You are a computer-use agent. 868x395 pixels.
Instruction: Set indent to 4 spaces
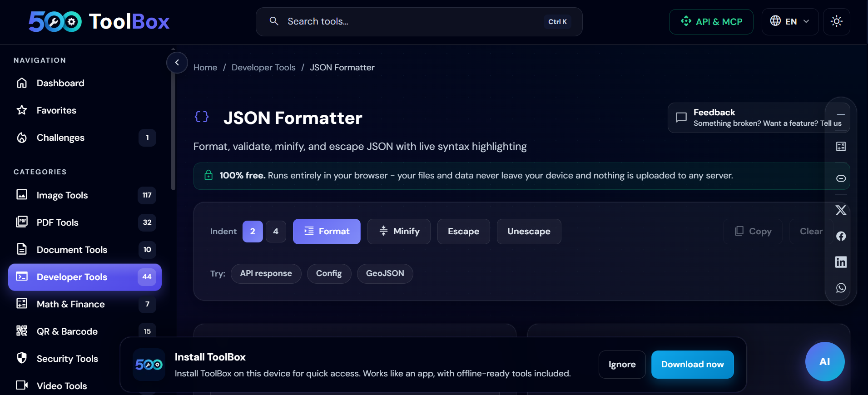(x=276, y=232)
